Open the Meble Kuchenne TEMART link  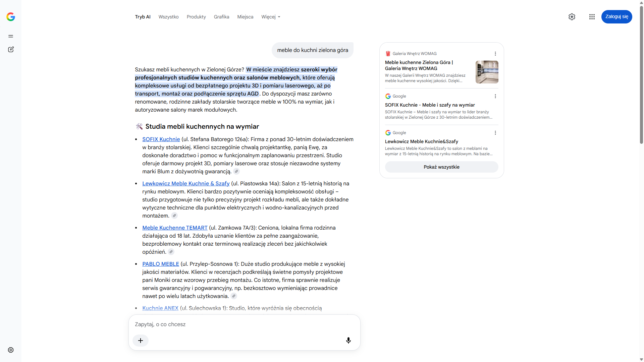point(175,228)
